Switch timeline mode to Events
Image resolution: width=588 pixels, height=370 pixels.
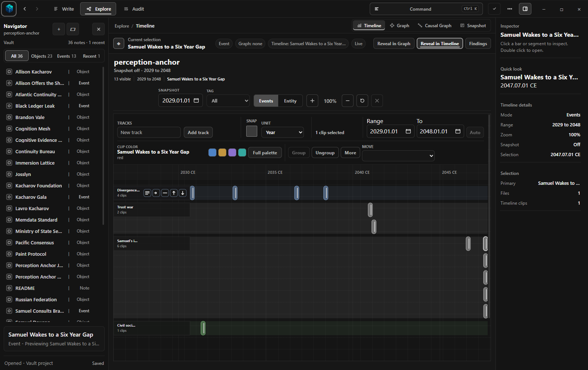pyautogui.click(x=266, y=101)
